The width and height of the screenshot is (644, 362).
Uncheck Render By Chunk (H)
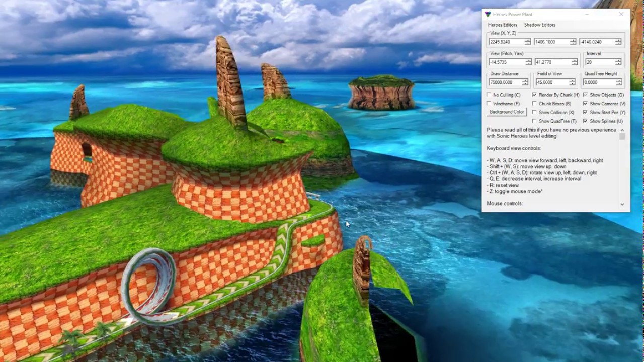(x=534, y=95)
